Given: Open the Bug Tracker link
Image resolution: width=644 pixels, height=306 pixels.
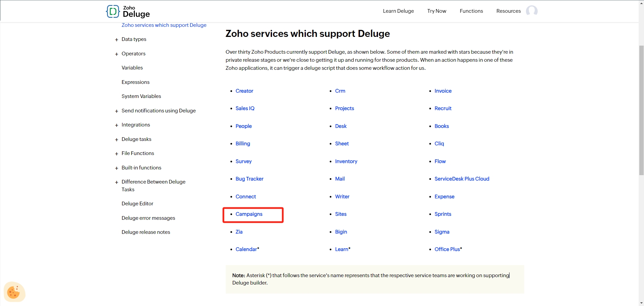Looking at the screenshot, I should coord(250,179).
